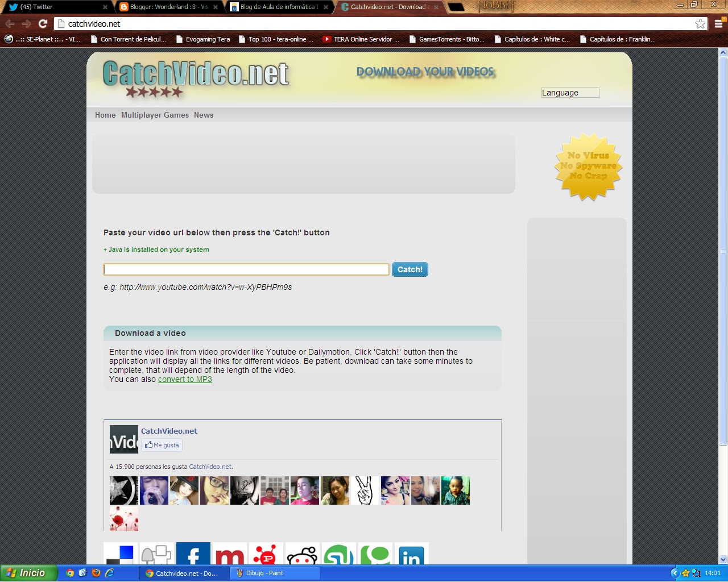This screenshot has width=728, height=582.
Task: Select the Catchvideo.net - Download tab
Action: coord(390,7)
